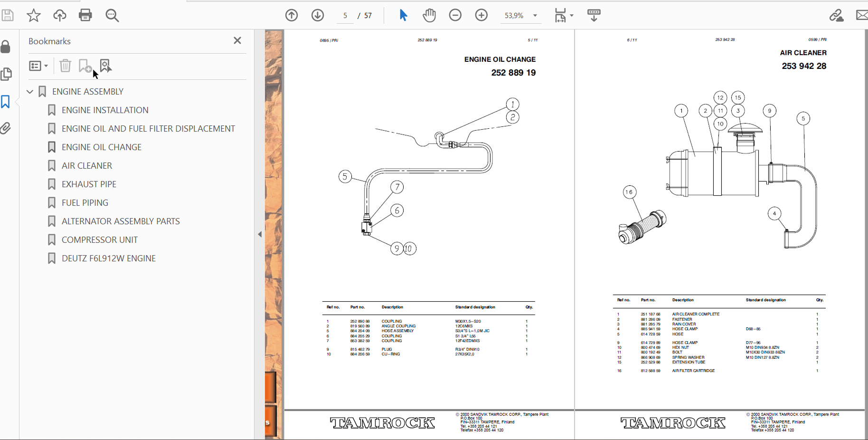The image size is (868, 440).
Task: Select the CU-RING part description
Action: 391,354
